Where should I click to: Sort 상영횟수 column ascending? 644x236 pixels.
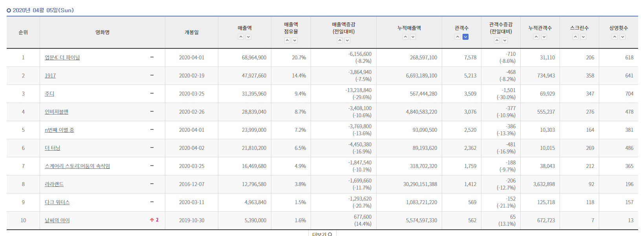click(615, 37)
